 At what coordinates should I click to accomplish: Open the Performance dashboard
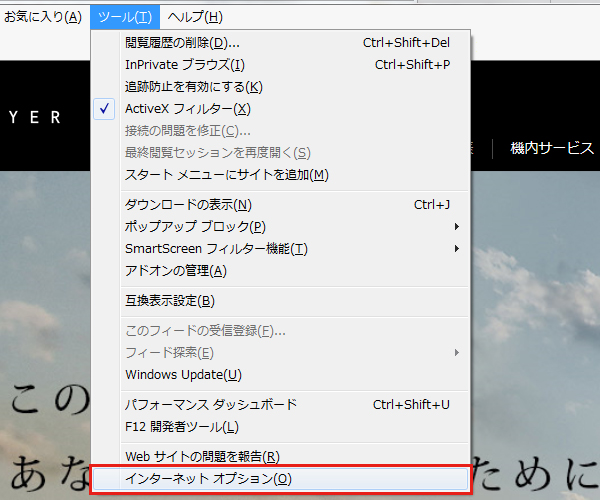[211, 405]
